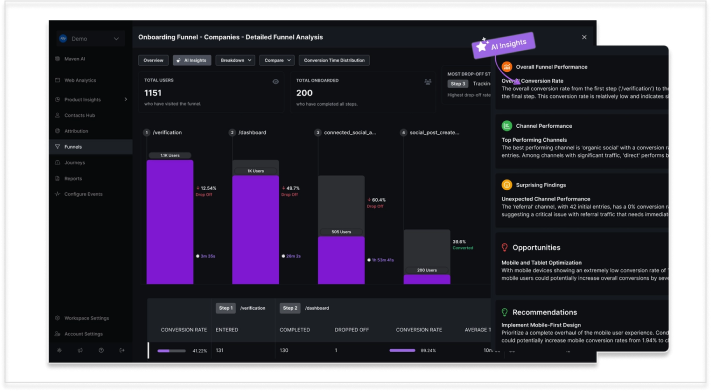Image resolution: width=711 pixels, height=391 pixels.
Task: Click the Unexpected Channel Performance heading
Action: coord(546,199)
